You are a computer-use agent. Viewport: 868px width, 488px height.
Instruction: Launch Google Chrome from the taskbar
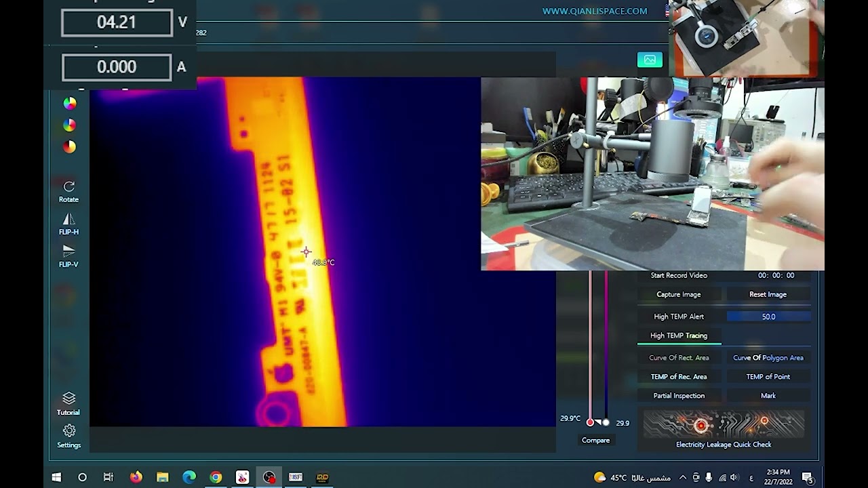[x=216, y=477]
